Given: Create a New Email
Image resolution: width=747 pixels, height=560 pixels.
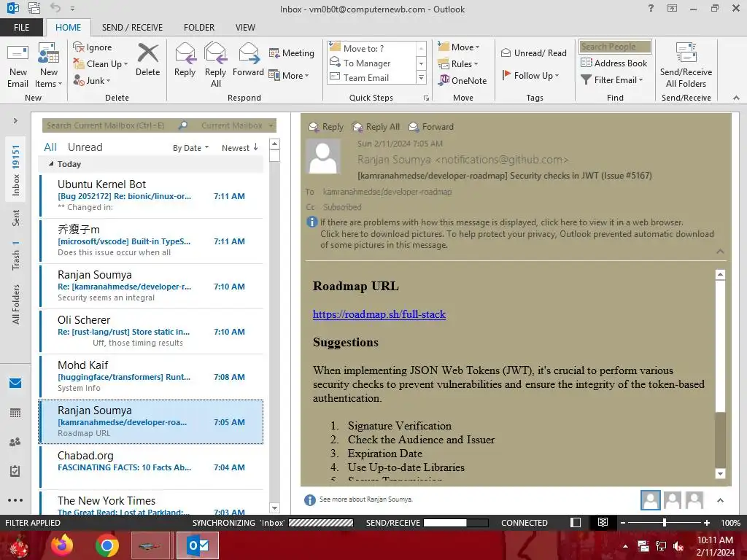Looking at the screenshot, I should coord(18,65).
